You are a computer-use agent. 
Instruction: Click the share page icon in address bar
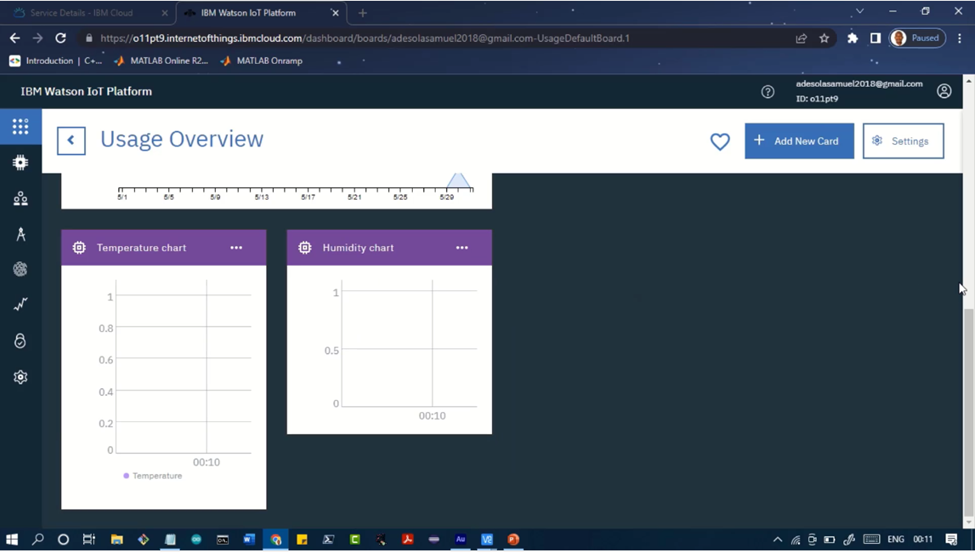[801, 38]
